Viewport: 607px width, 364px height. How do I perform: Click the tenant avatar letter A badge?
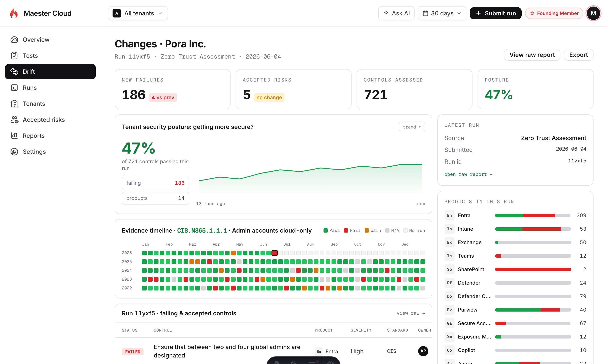(117, 13)
